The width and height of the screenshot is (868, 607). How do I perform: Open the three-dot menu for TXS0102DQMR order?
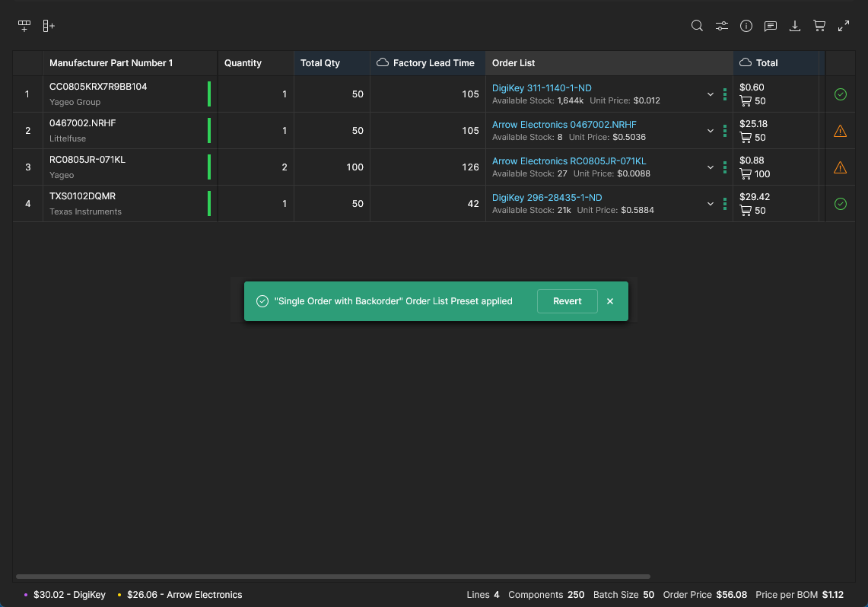(x=725, y=204)
